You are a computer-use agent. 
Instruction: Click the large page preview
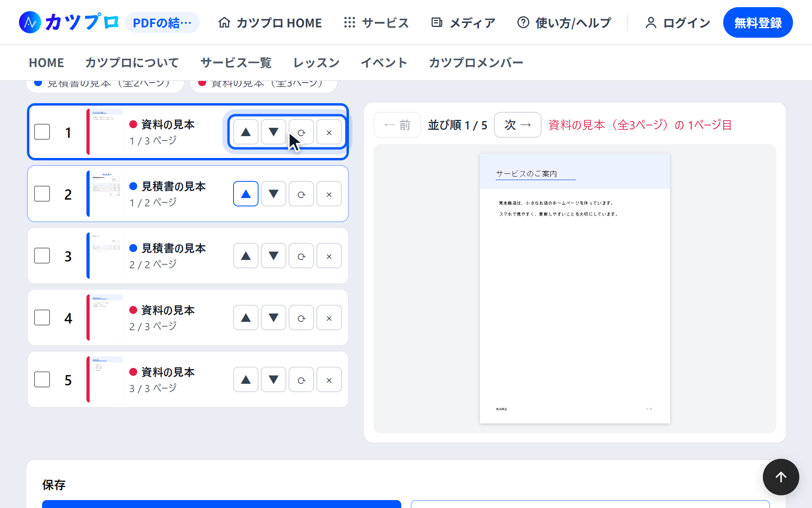tap(575, 289)
